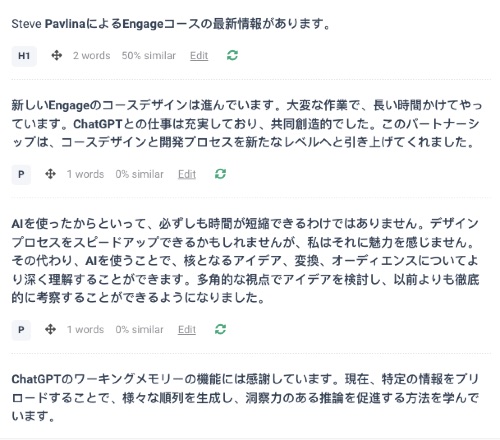Image resolution: width=500 pixels, height=440 pixels.
Task: Select the Steve Pavlina heading text
Action: click(171, 24)
